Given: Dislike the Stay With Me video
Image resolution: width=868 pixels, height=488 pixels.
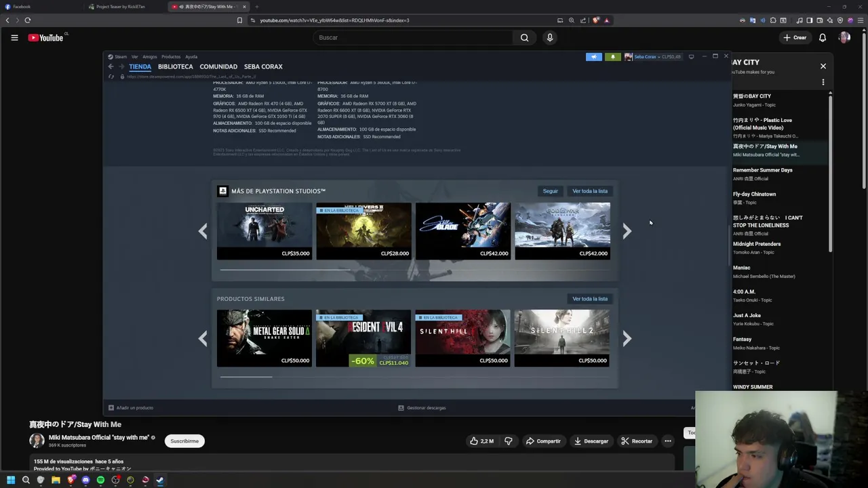Looking at the screenshot, I should pyautogui.click(x=509, y=441).
